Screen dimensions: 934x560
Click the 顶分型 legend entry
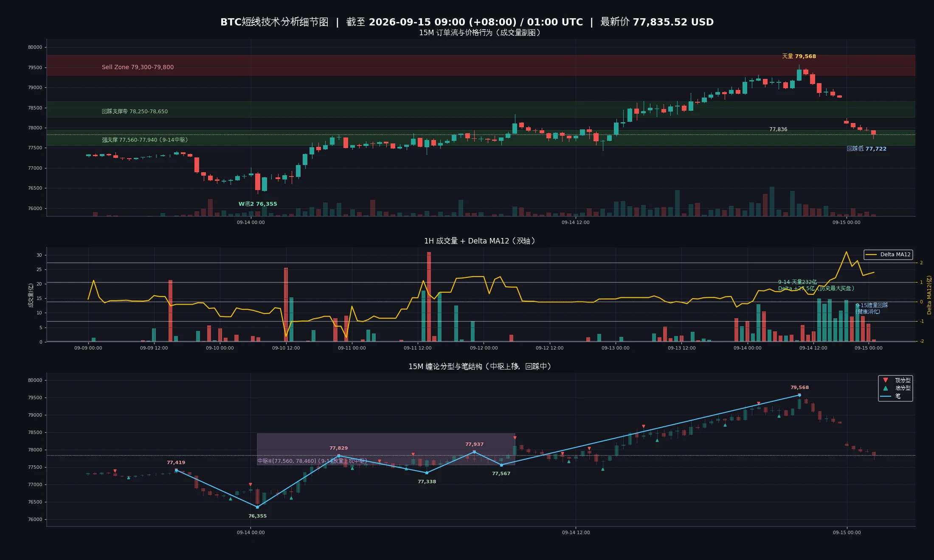click(x=897, y=381)
